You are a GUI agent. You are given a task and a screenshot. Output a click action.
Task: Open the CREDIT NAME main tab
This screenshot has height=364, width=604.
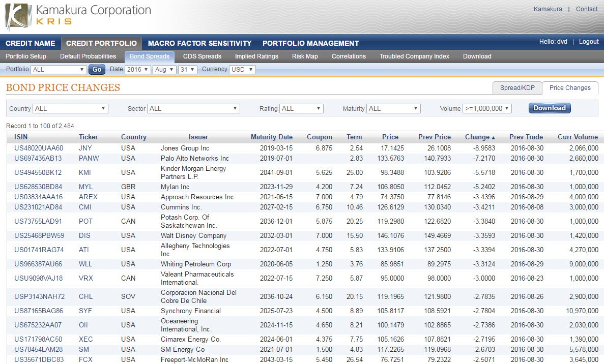[31, 44]
